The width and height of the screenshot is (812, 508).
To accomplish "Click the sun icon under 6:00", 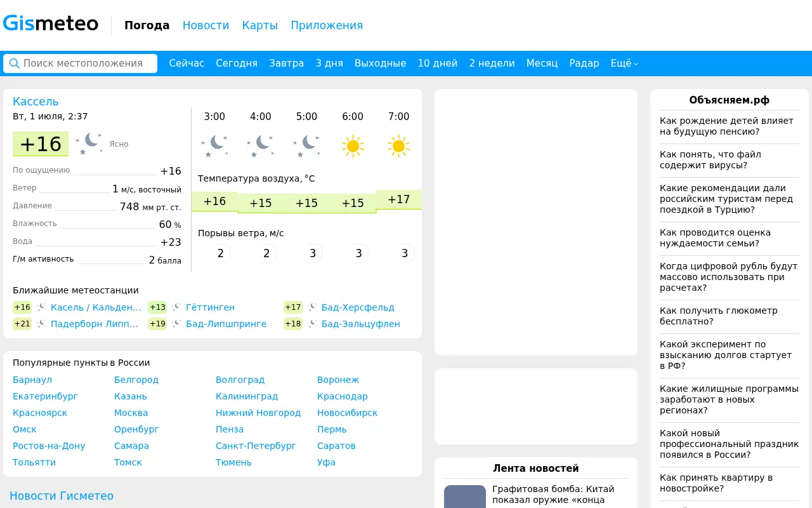I will click(353, 146).
